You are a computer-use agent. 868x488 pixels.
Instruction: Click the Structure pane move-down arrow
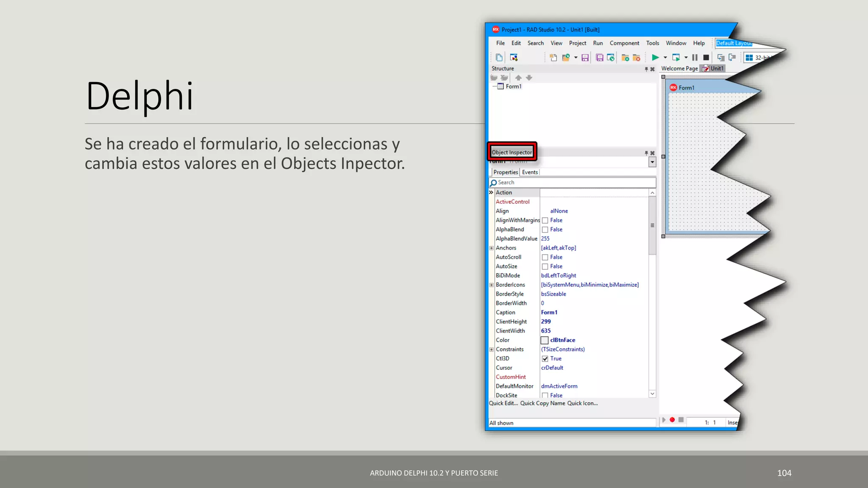[529, 78]
